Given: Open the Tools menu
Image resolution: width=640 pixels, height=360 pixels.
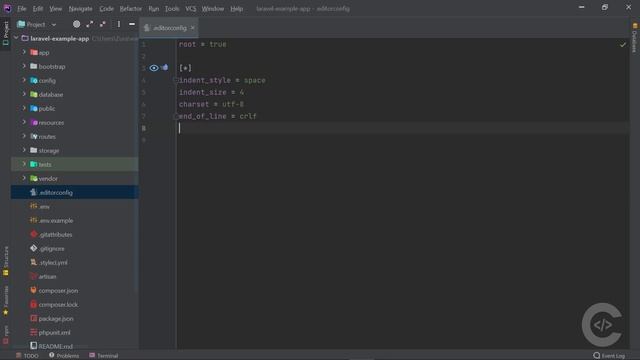Looking at the screenshot, I should pos(172,9).
